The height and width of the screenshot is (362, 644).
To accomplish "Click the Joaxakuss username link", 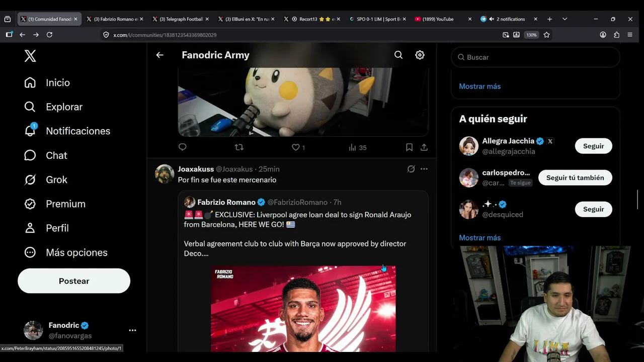I will 196,169.
